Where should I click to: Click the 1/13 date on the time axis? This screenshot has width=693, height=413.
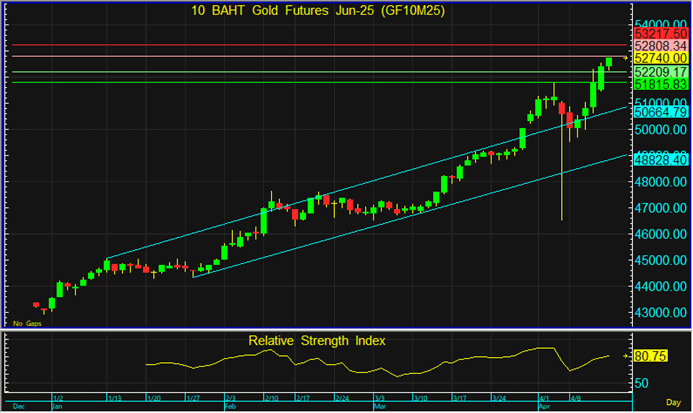click(115, 400)
